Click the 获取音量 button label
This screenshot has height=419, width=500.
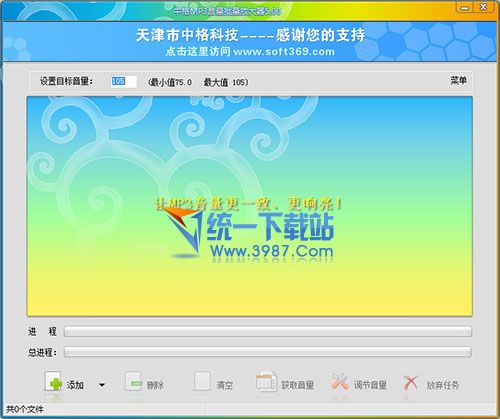[297, 385]
